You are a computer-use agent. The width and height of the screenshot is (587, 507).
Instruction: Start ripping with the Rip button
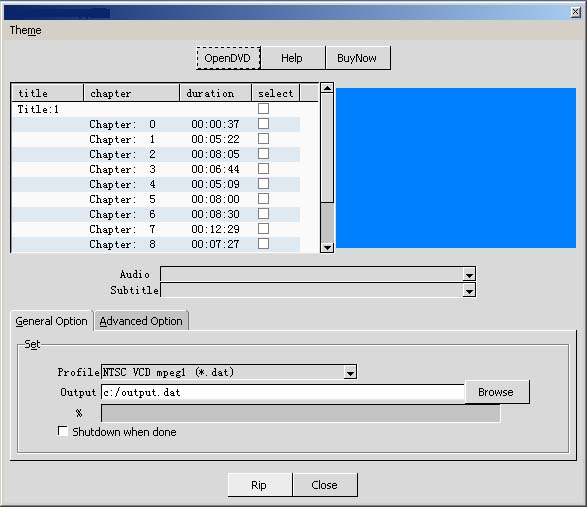point(259,485)
